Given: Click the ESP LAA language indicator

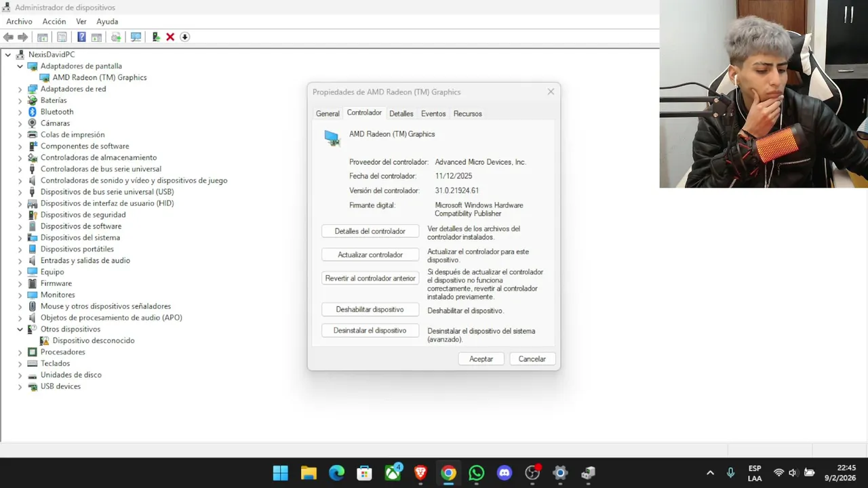Looking at the screenshot, I should coord(755,473).
